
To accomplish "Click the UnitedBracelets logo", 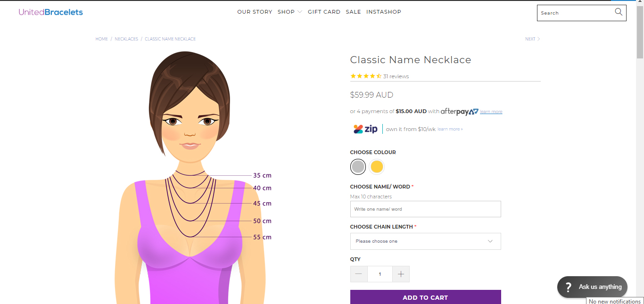I will tap(51, 12).
